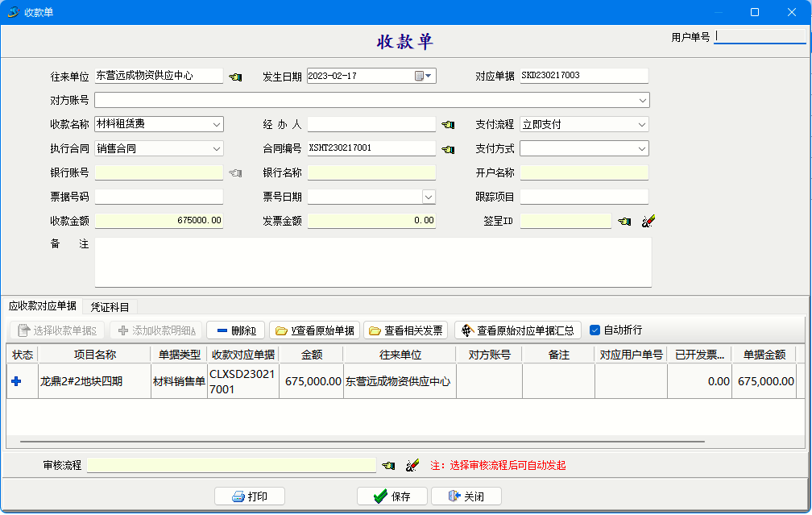Viewport: 812px width, 515px height.
Task: Select the 应收款对应单据 tab
Action: click(x=43, y=306)
